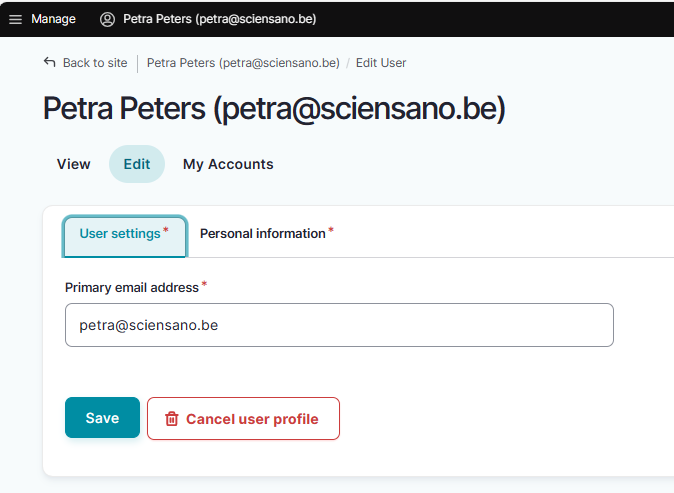
Task: Click the Edit User breadcrumb text
Action: coord(381,63)
